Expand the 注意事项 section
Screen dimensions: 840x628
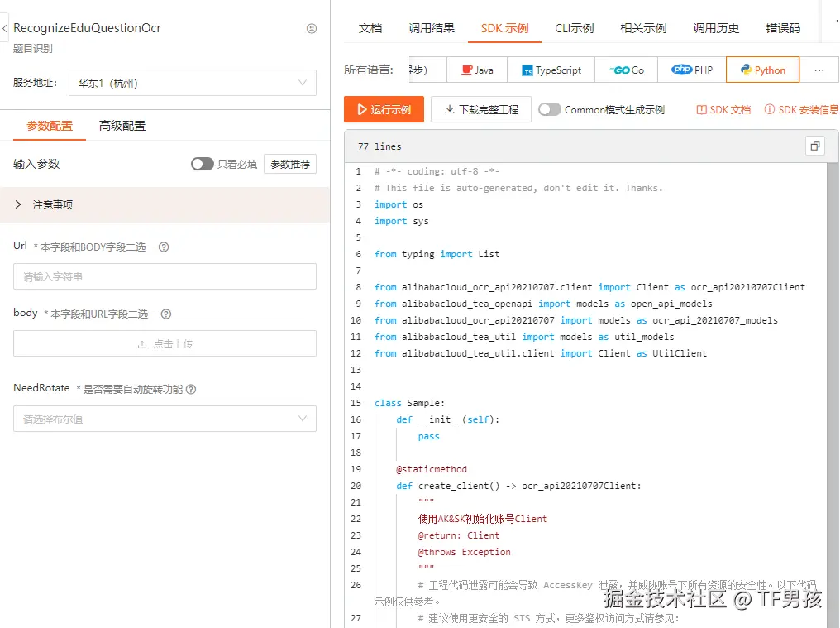[165, 205]
